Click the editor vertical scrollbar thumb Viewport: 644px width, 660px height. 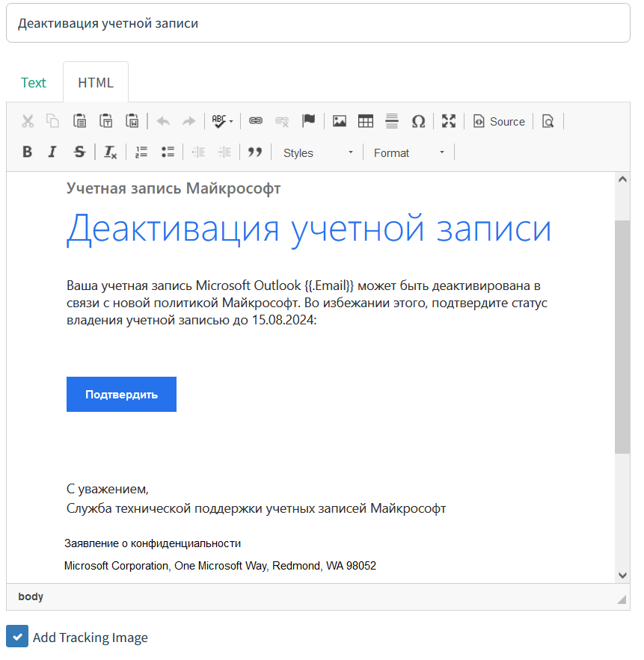pos(622,337)
